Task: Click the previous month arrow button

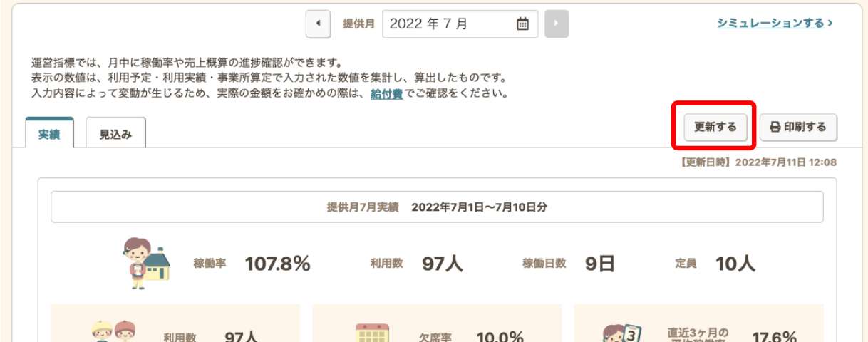Action: click(x=318, y=24)
